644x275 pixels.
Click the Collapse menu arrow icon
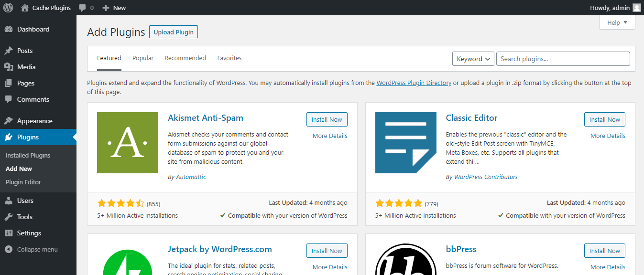[x=9, y=249]
